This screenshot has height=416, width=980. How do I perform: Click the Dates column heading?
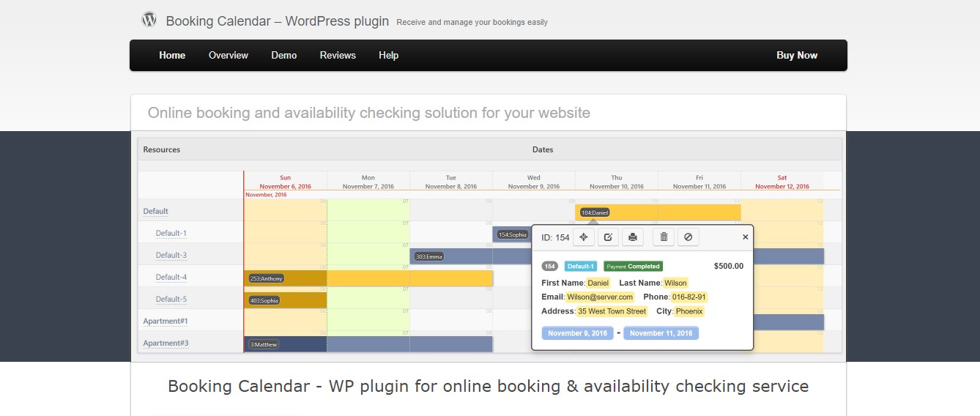543,149
